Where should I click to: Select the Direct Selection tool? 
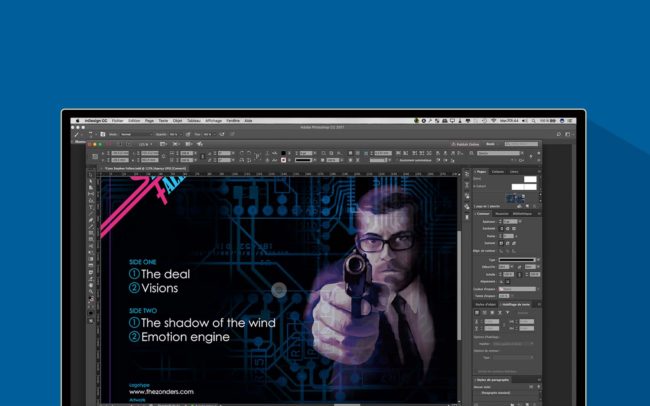pyautogui.click(x=91, y=181)
